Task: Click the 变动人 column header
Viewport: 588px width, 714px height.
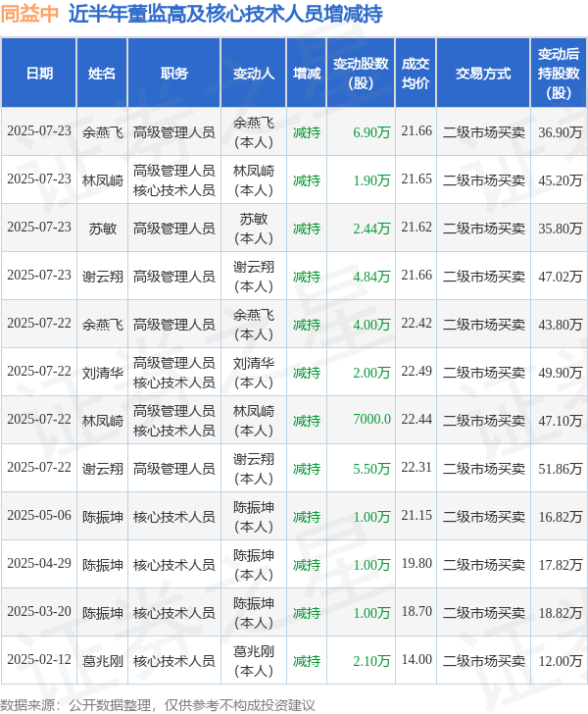Action: click(x=254, y=74)
